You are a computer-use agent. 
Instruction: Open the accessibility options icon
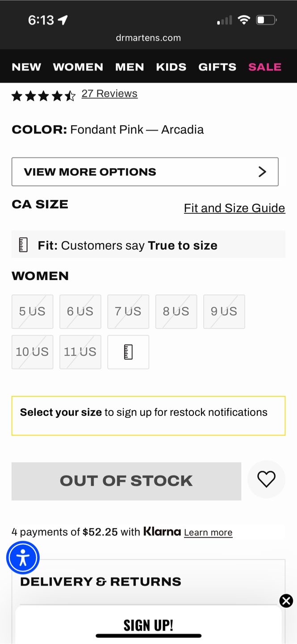coord(23,558)
